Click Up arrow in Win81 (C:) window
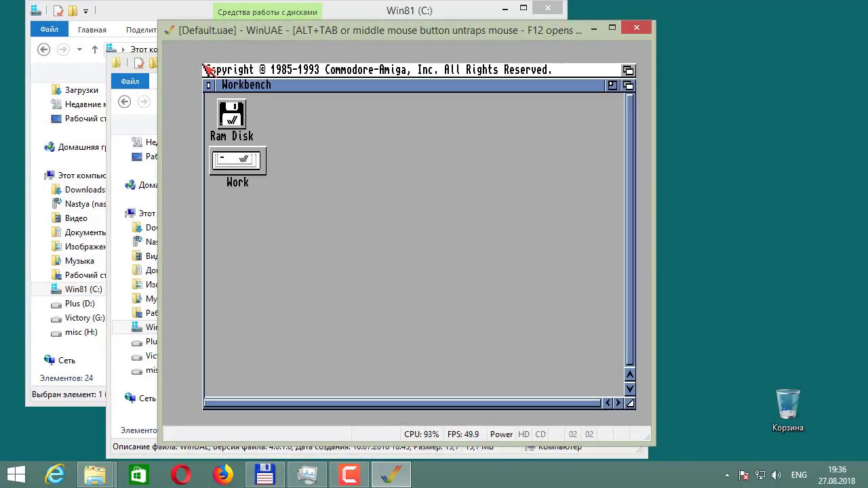 [94, 49]
